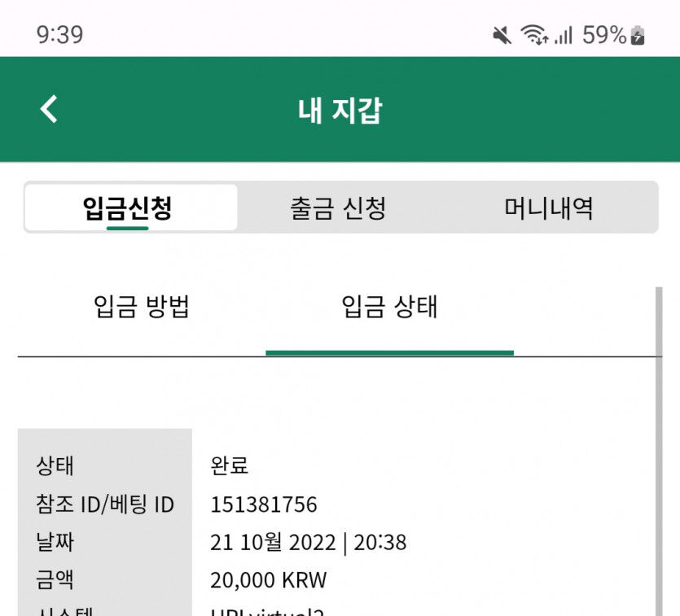
Task: Tap the 9:39 clock in status bar
Action: [59, 35]
